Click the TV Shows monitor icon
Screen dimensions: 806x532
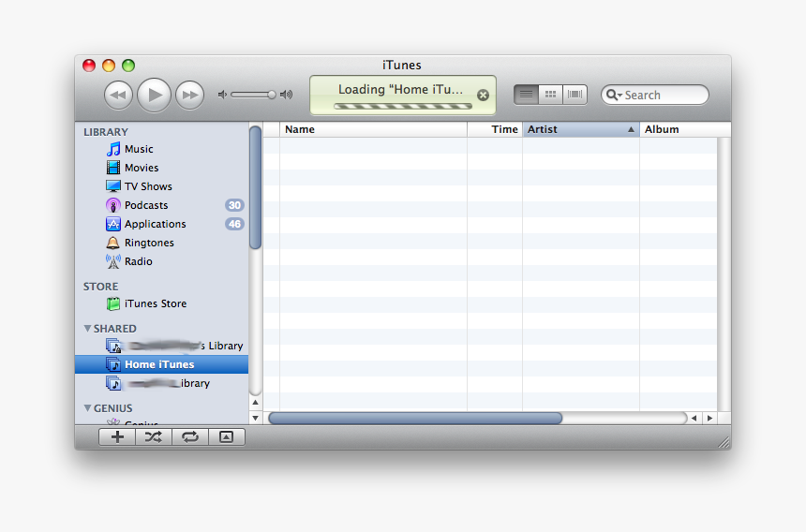pyautogui.click(x=113, y=186)
